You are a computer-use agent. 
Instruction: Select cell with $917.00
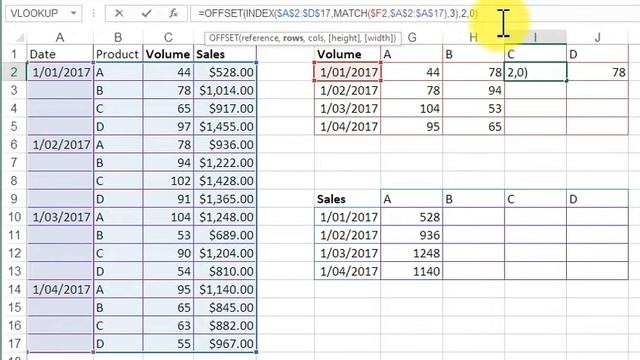click(225, 108)
